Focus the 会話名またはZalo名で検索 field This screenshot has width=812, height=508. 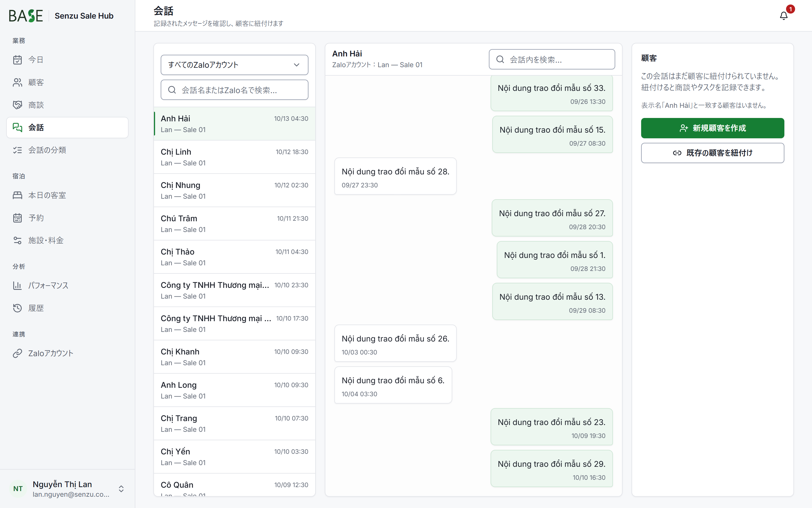[x=235, y=90]
